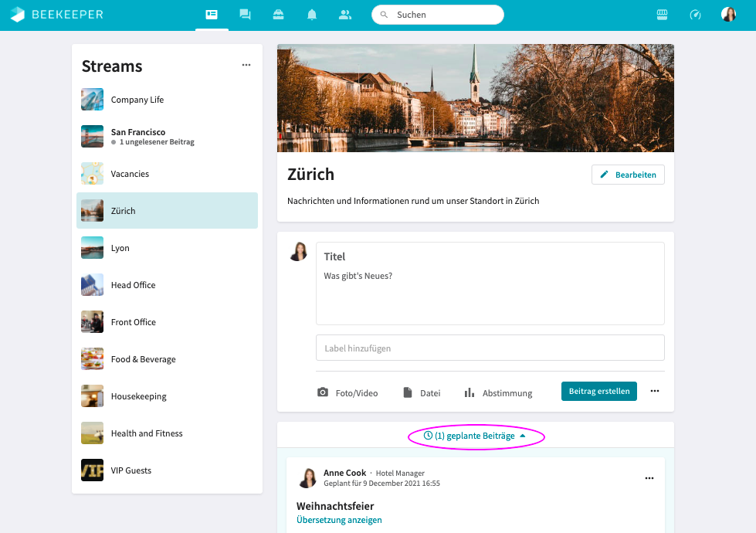Open the services toolbox icon
Viewport: 756px width, 533px height.
[x=278, y=15]
